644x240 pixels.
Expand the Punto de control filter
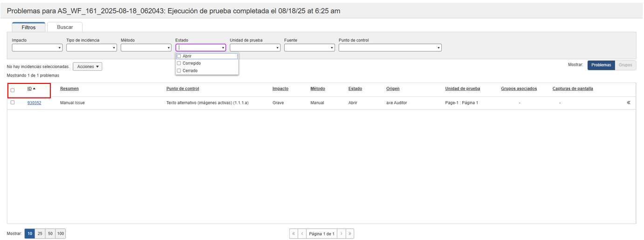tap(390, 48)
